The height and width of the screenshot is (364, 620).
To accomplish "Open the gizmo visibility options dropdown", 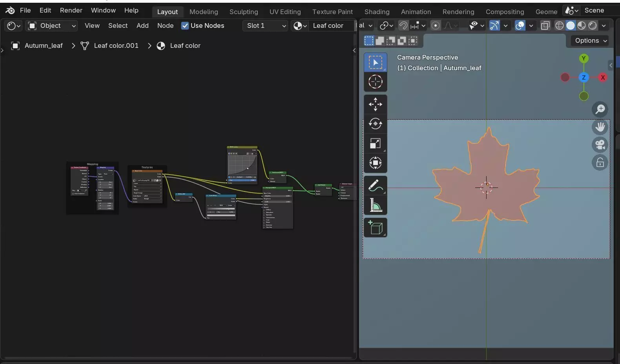I will [505, 26].
